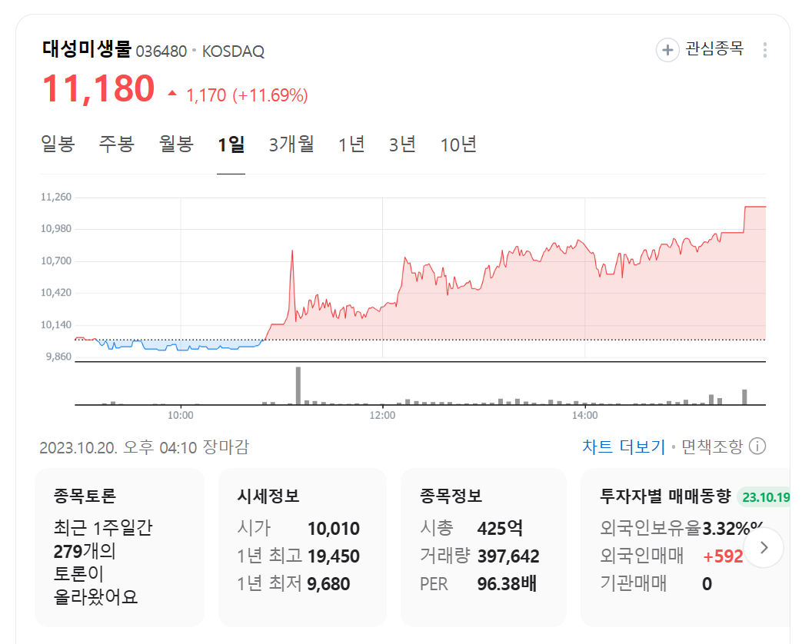812x644 pixels.
Task: Switch to the 월봉 chart tab
Action: 175,144
